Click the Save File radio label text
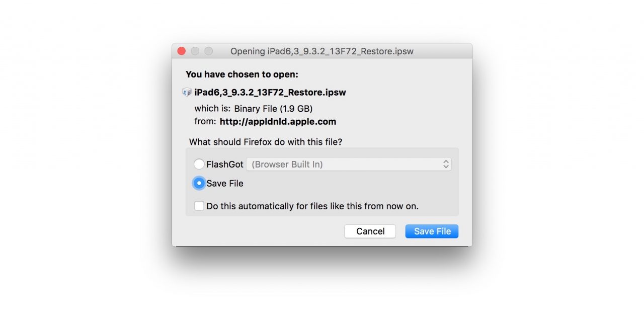 (225, 183)
